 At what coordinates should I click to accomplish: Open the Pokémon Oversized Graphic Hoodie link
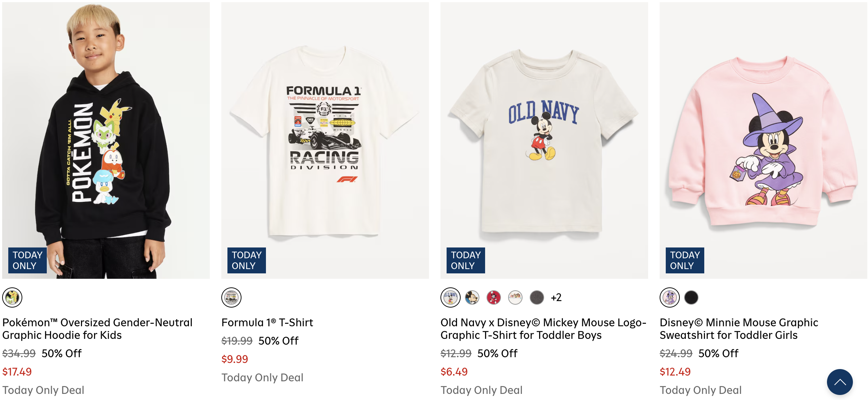[97, 328]
